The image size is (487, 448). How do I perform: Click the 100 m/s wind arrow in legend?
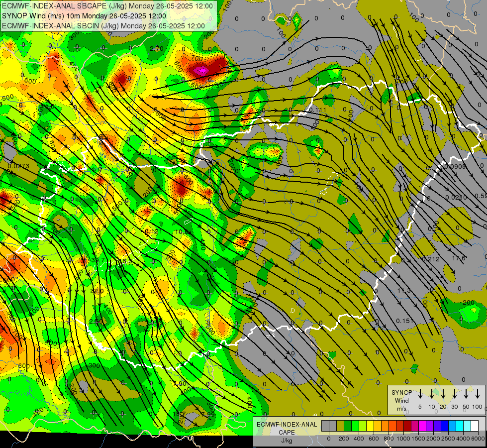[478, 393]
